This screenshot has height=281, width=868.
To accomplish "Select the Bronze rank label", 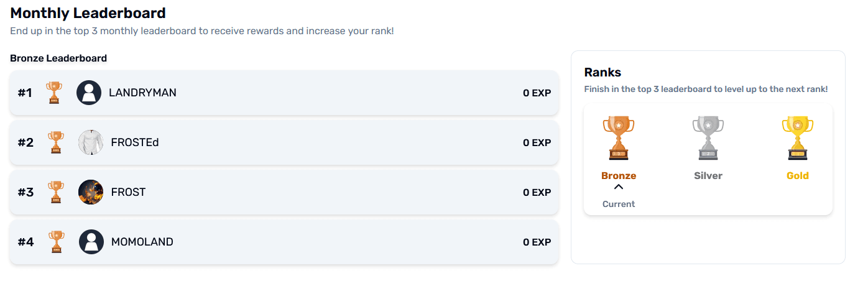I will [x=619, y=176].
